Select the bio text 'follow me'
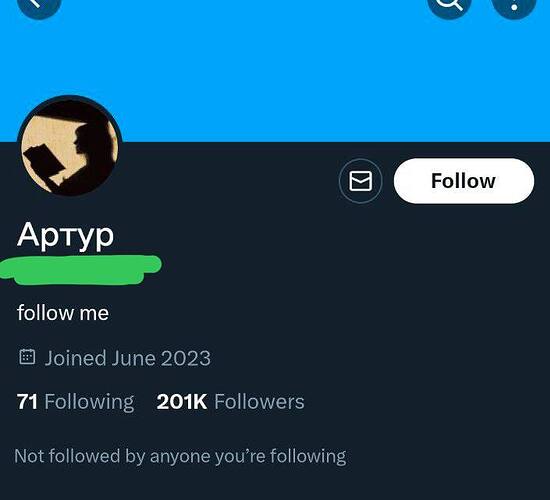Viewport: 550px width, 500px height. (x=63, y=313)
